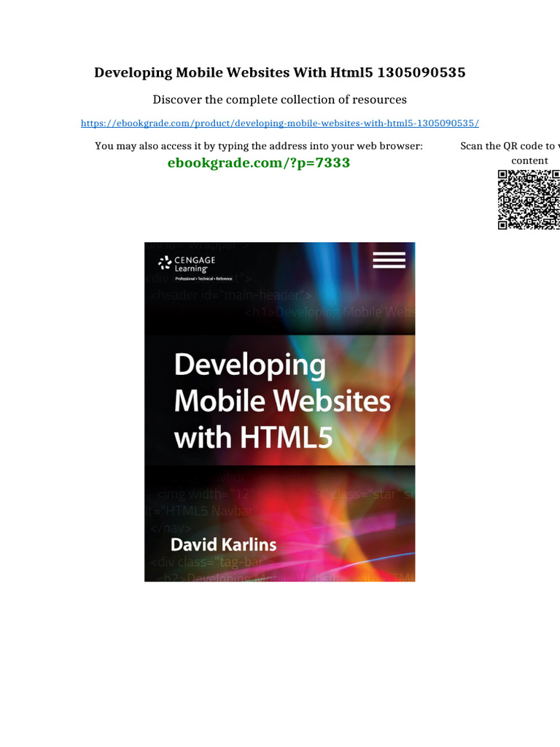Click the QR code image

point(529,200)
